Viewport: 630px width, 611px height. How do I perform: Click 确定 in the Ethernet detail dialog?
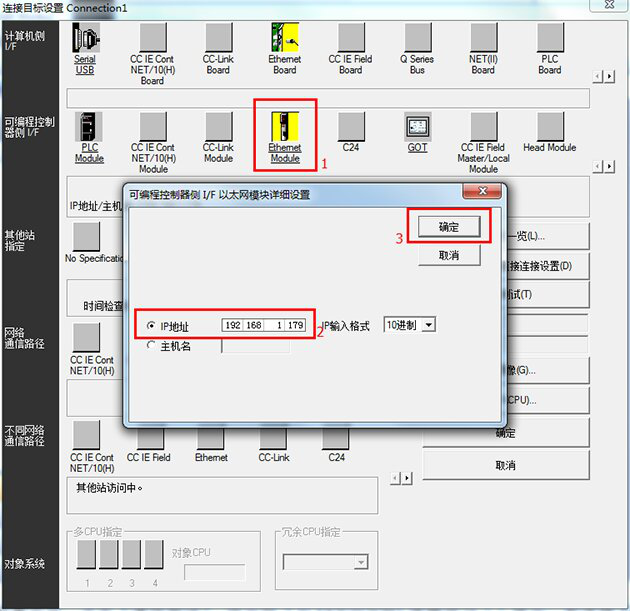point(449,227)
